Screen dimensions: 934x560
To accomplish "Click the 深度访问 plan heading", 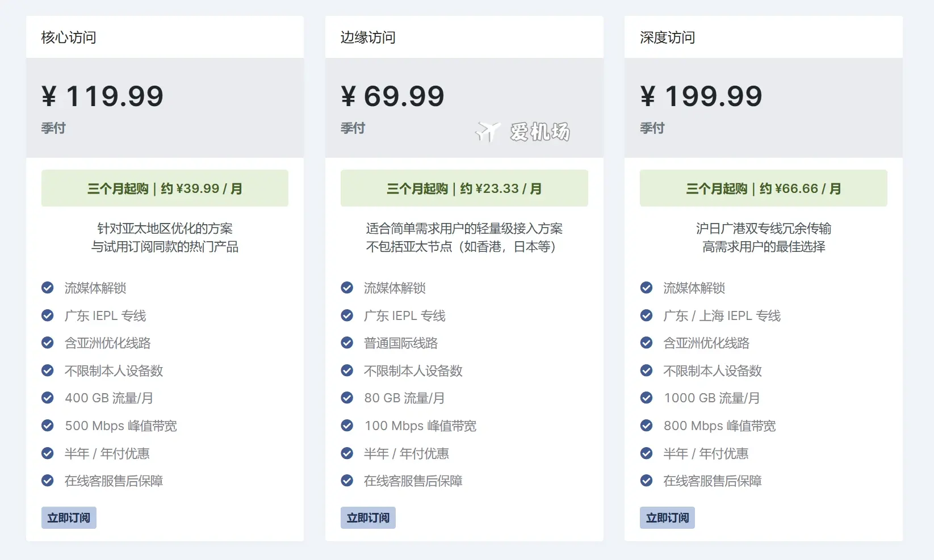I will tap(667, 37).
